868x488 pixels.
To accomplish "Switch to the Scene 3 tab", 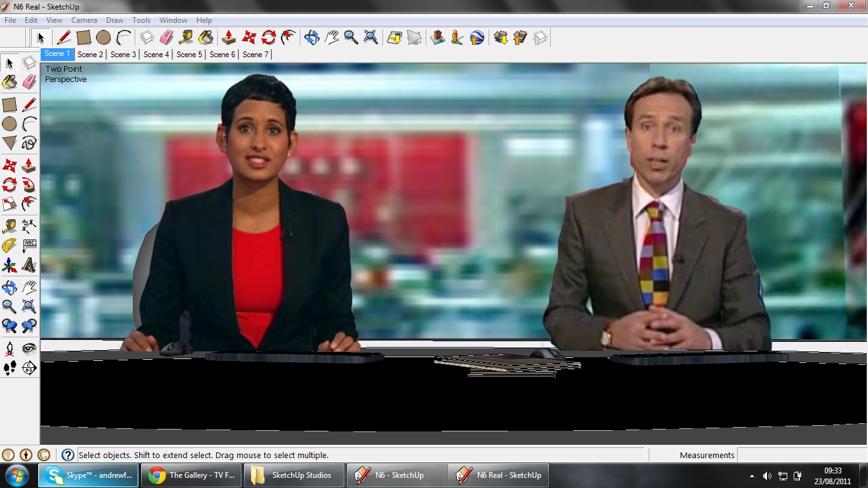I will point(123,55).
